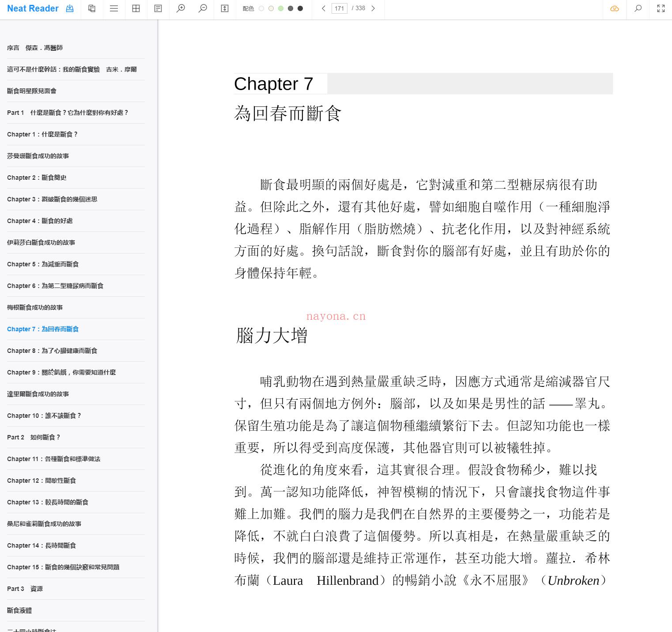Open 伊莉莎白斷食成功的故事
Viewport: 672px width, 632px height.
point(76,242)
